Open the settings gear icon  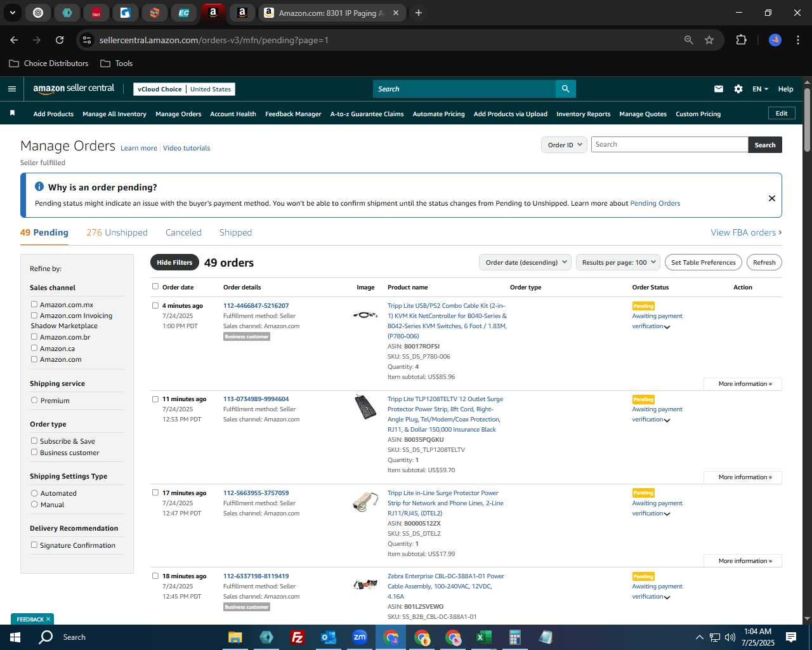pos(738,89)
